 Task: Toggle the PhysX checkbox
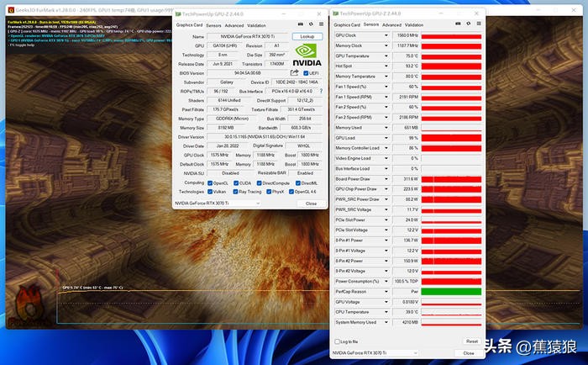pos(269,192)
